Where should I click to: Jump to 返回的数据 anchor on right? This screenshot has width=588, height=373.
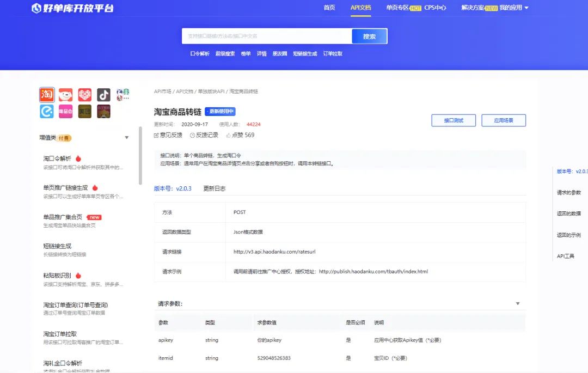(x=568, y=213)
